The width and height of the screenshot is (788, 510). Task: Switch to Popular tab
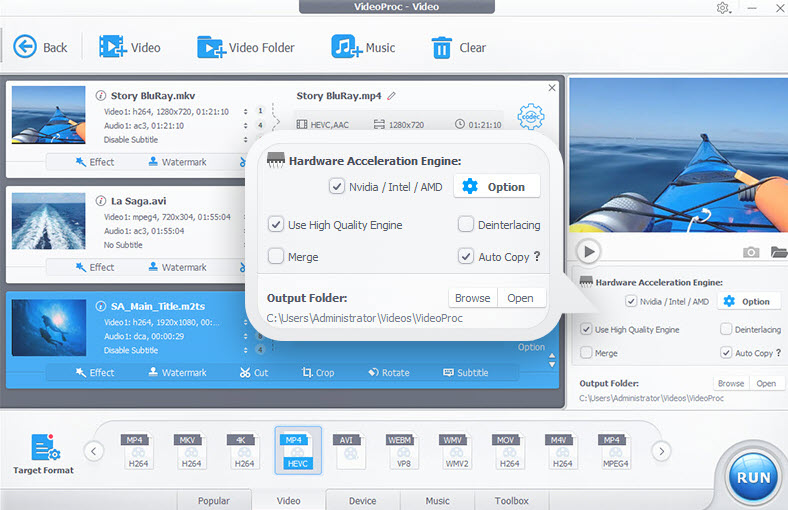pyautogui.click(x=214, y=500)
